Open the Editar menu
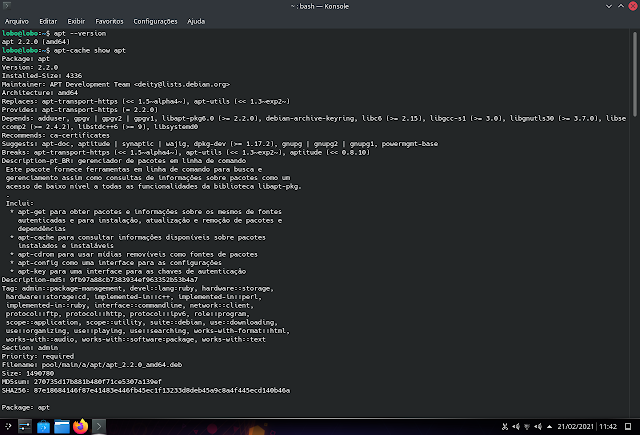The image size is (640, 435). pos(48,21)
